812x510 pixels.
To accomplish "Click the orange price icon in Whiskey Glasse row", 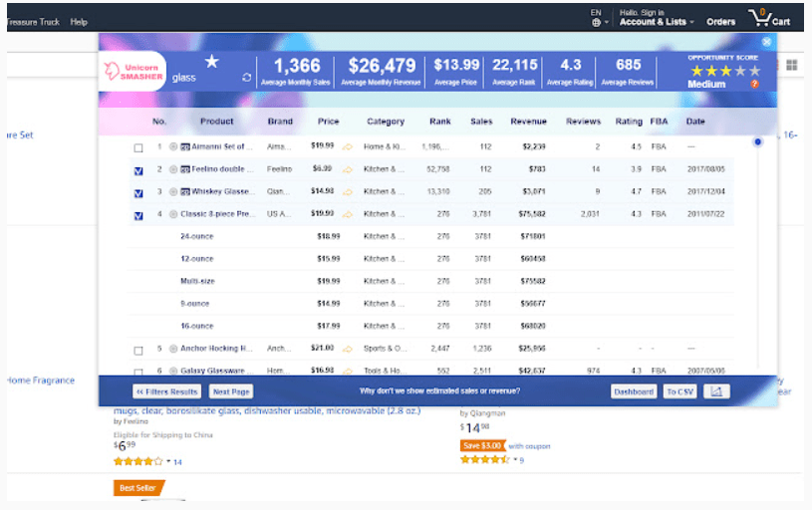I will click(x=348, y=192).
